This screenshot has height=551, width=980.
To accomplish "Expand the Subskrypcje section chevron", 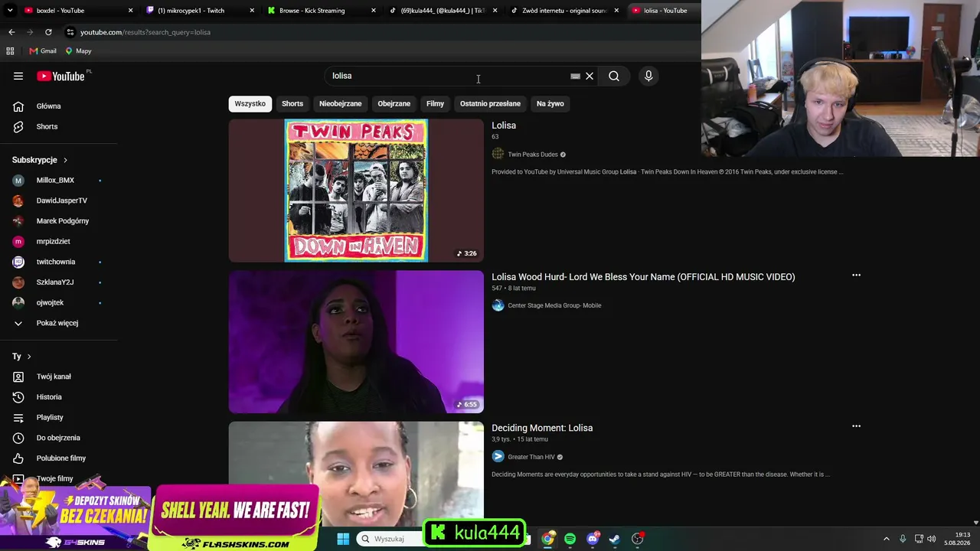I will 65,160.
